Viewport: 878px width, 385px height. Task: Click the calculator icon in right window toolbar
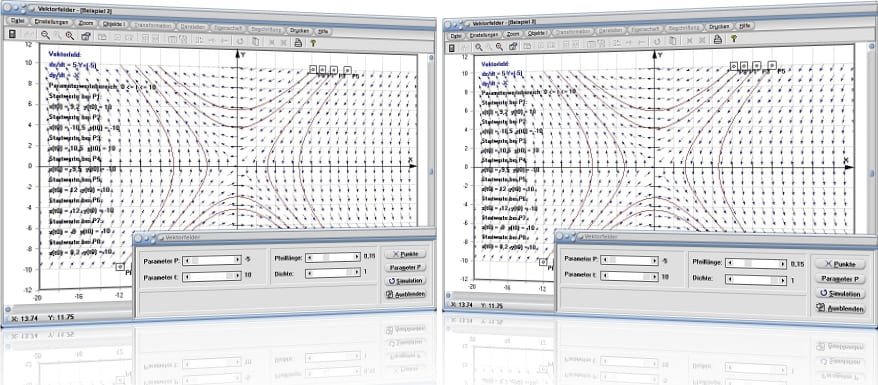pos(452,48)
